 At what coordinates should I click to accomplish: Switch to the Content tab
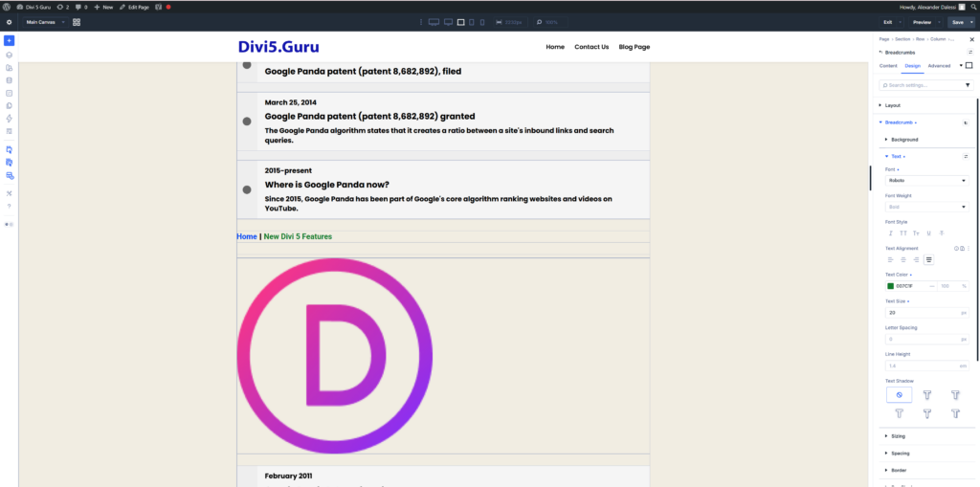coord(888,66)
